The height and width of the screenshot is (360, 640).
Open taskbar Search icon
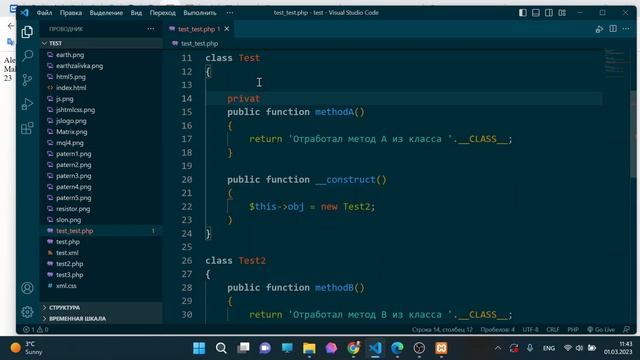[221, 348]
